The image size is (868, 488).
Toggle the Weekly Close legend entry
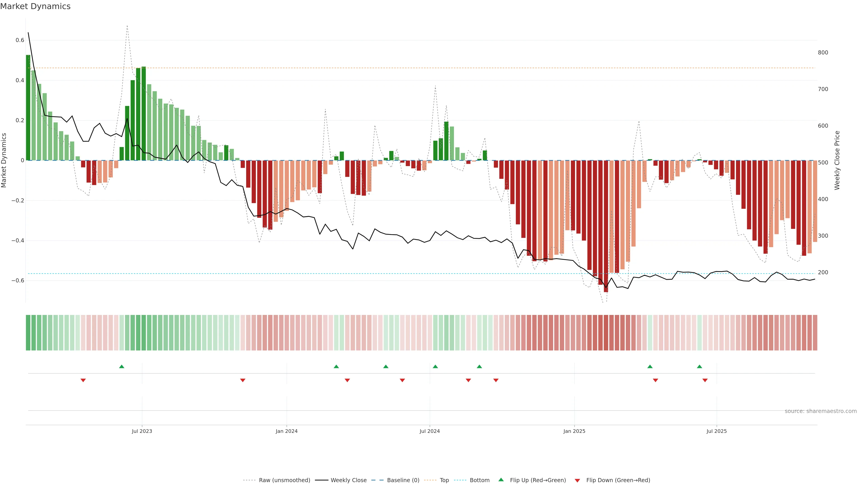pos(348,480)
